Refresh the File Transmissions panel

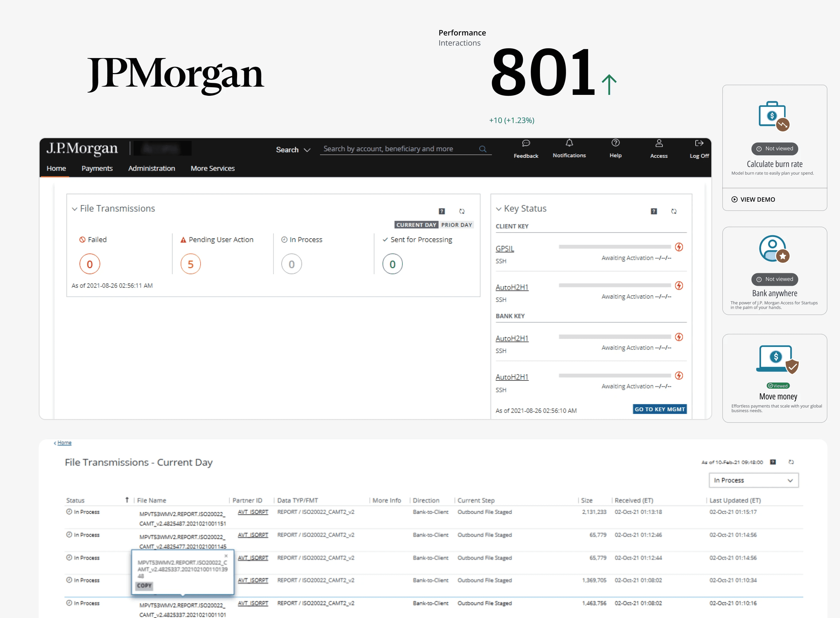(x=462, y=211)
